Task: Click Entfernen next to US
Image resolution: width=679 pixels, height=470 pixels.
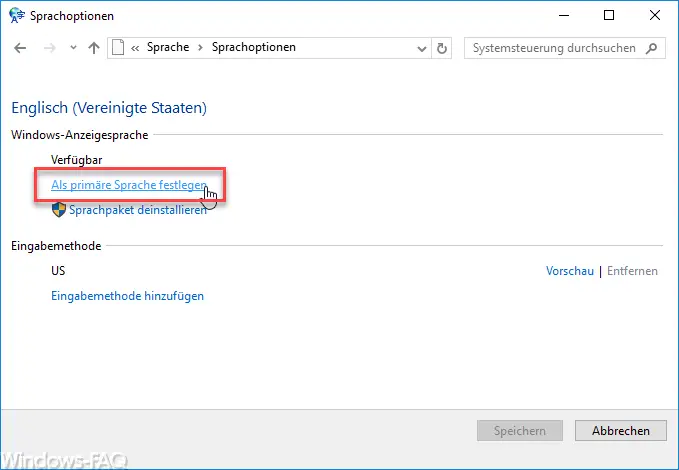Action: 632,271
